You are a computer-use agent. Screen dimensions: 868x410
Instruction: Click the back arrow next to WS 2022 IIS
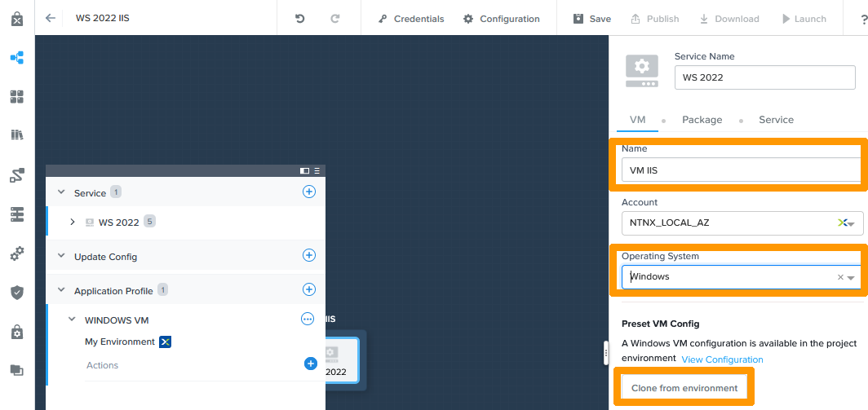tap(51, 18)
